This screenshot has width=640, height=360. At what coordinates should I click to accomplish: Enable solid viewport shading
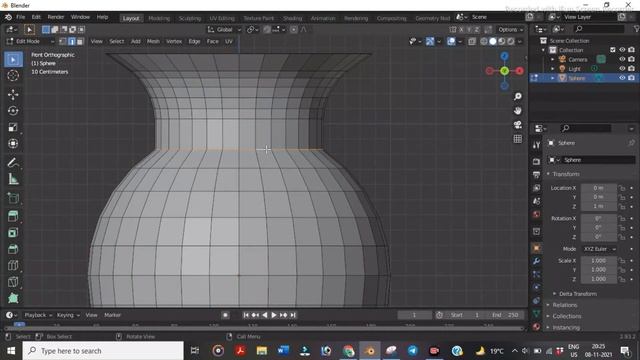[x=493, y=41]
